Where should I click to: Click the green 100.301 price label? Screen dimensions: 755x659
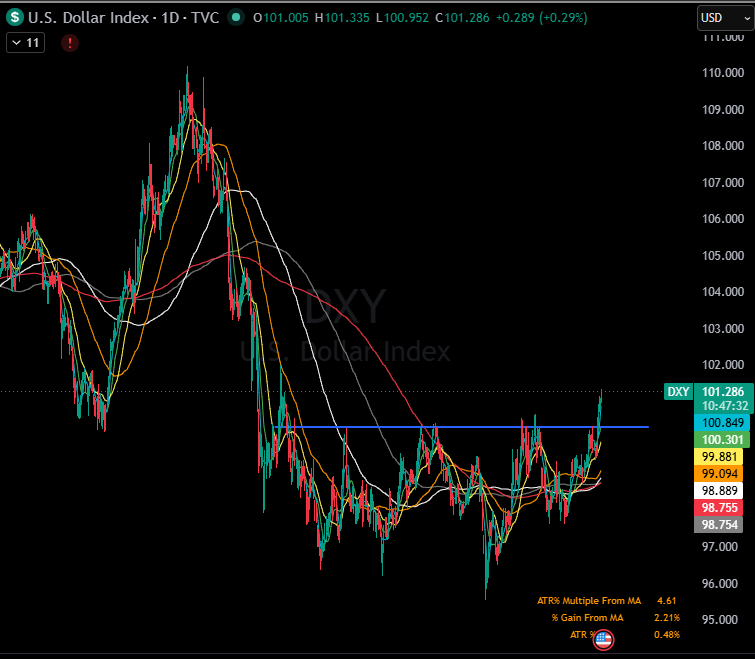click(722, 439)
